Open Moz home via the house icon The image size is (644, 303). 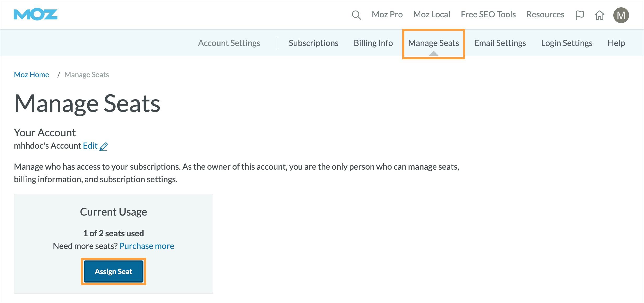pyautogui.click(x=600, y=15)
